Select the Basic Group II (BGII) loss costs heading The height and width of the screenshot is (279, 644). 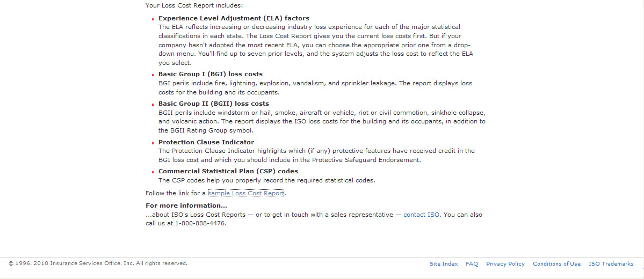click(x=214, y=104)
